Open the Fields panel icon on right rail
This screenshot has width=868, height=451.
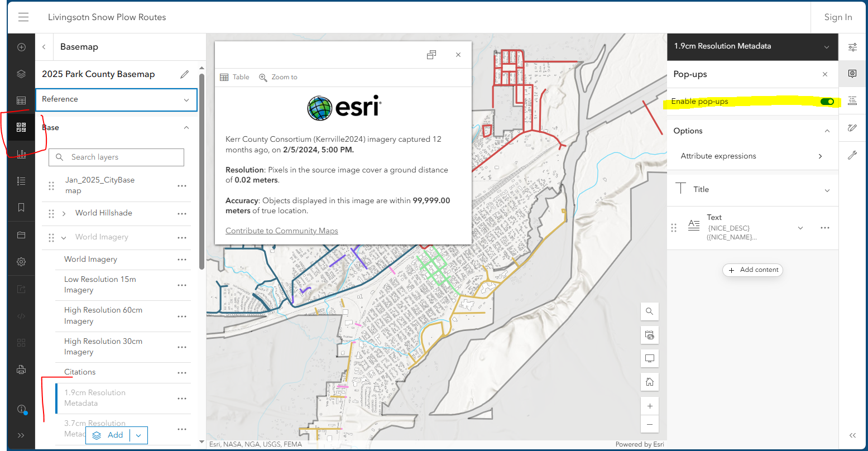[852, 100]
